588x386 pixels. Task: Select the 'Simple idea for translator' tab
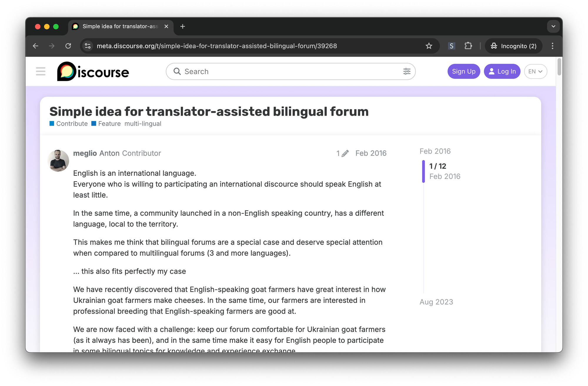coord(120,26)
